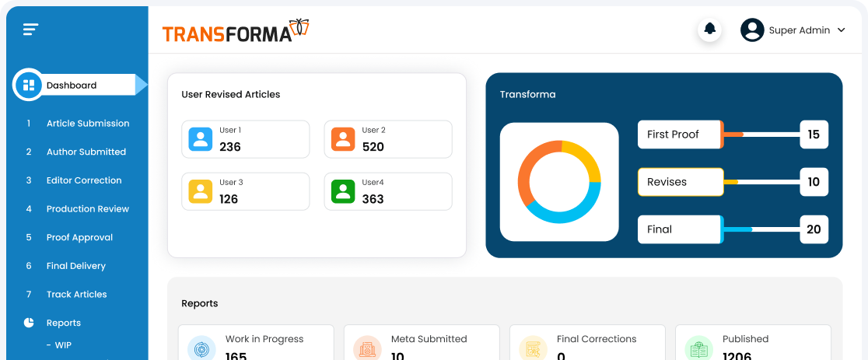The image size is (868, 360).
Task: Click the Reports pie chart icon
Action: click(x=29, y=323)
